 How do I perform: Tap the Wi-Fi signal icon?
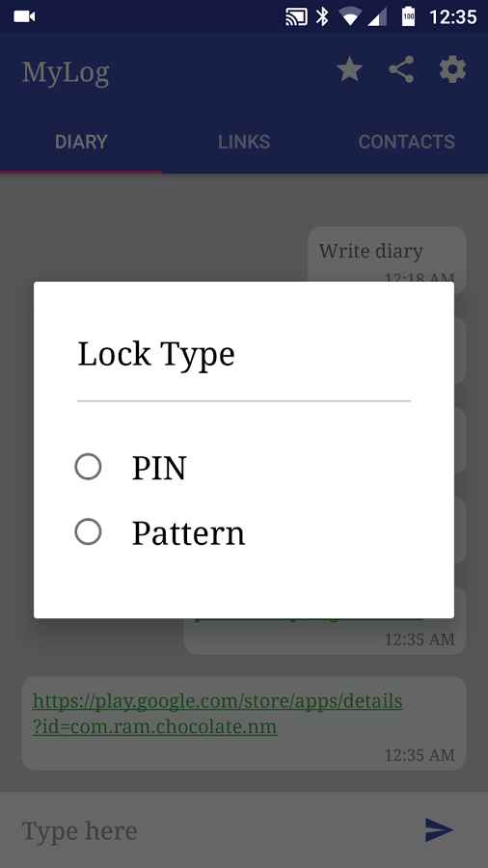tap(350, 16)
